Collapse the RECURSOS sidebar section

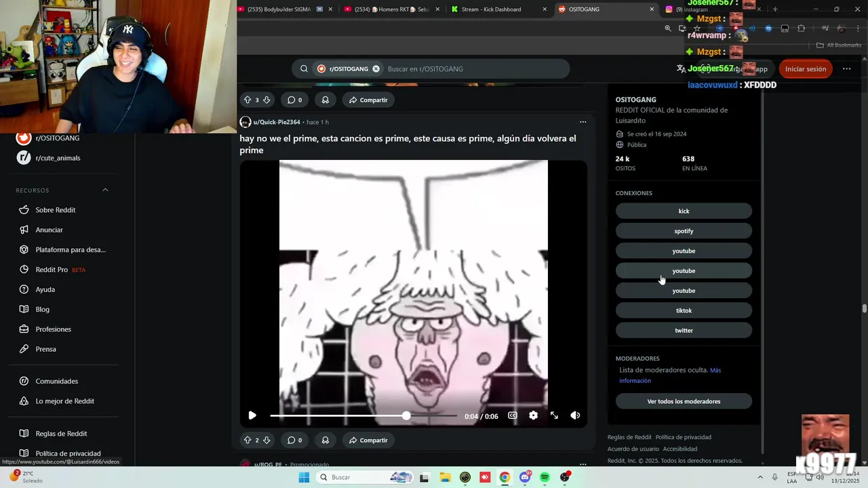coord(105,190)
